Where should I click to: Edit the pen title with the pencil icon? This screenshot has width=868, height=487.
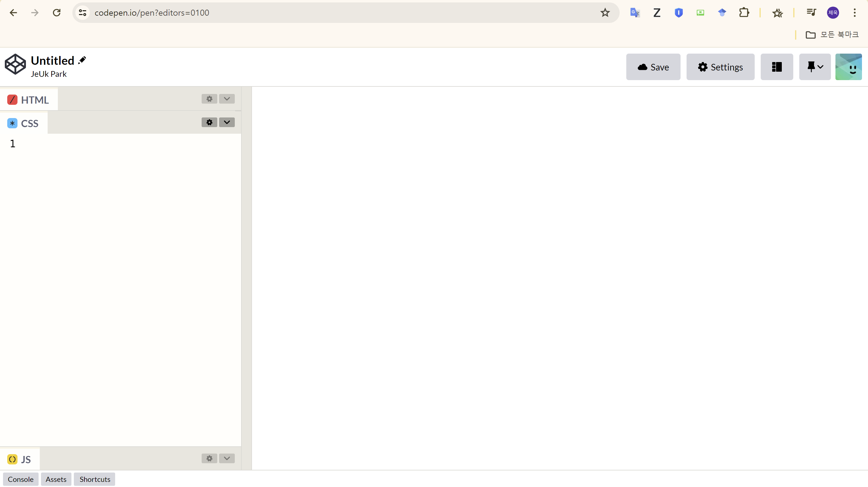(x=82, y=60)
